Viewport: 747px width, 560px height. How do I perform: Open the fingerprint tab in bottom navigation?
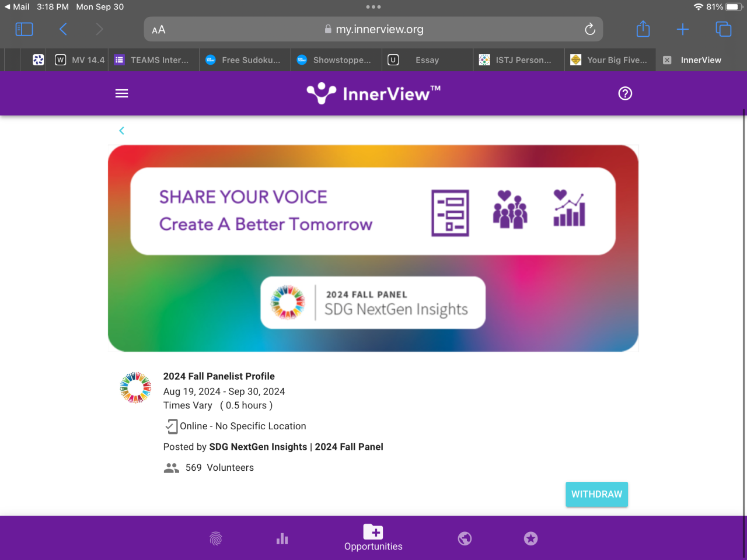click(x=216, y=538)
